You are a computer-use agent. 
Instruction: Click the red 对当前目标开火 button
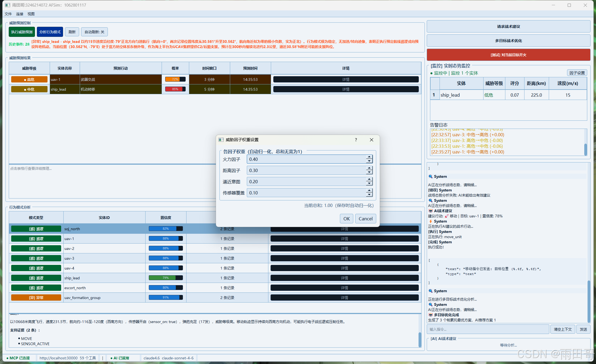[x=508, y=55]
